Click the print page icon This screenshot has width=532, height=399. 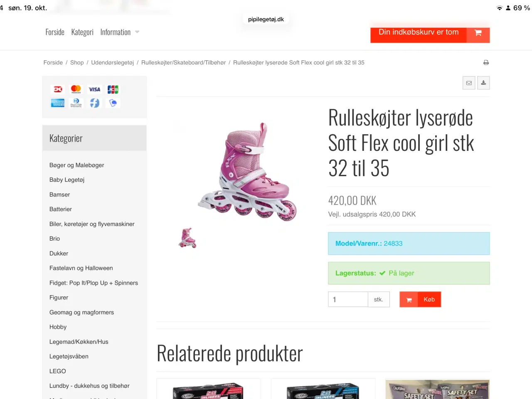pos(486,62)
